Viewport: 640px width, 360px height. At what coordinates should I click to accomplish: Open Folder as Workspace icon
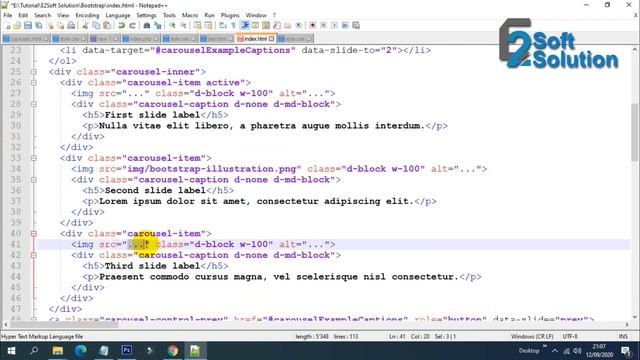click(288, 25)
